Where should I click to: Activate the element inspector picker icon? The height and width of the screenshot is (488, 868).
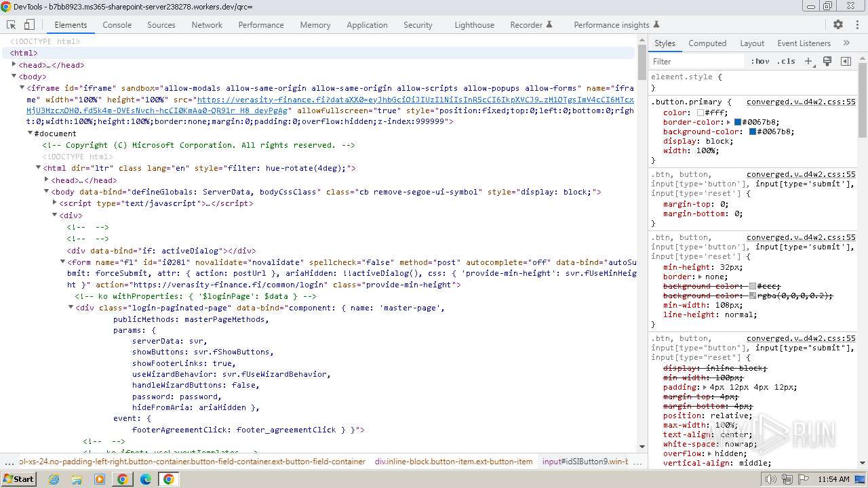[x=11, y=24]
